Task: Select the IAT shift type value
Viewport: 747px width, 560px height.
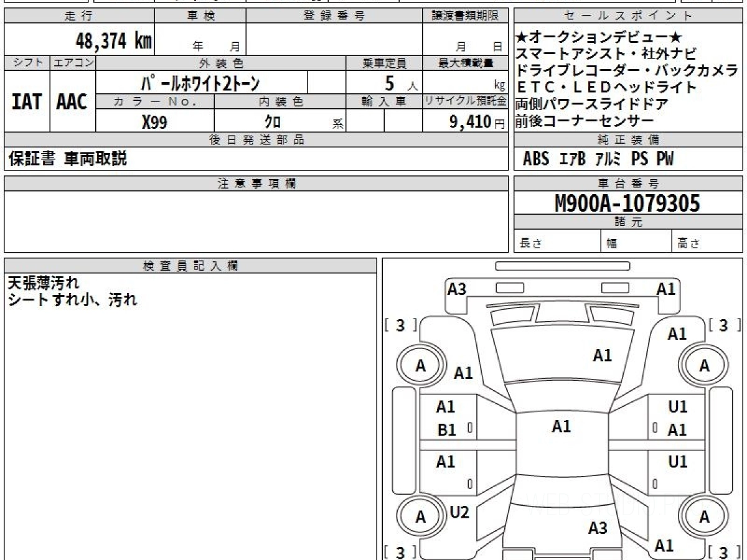Action: click(27, 101)
